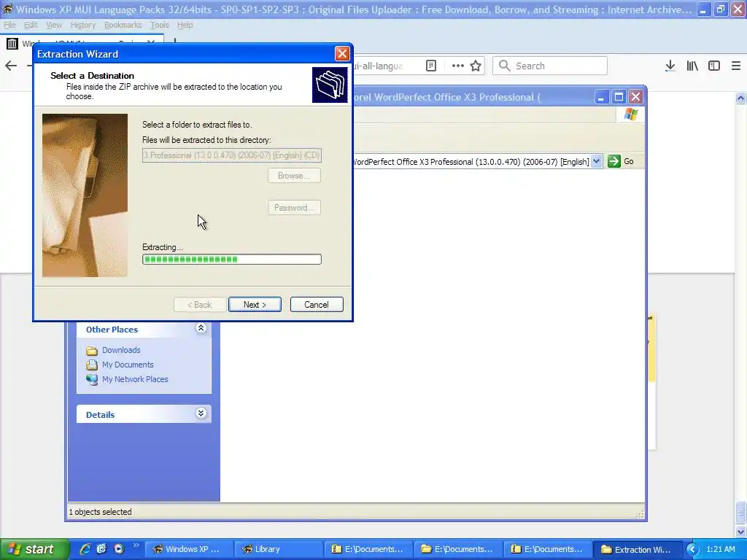Launch Internet Explorer from quick launch
Screen dimensions: 747x560
click(x=85, y=549)
